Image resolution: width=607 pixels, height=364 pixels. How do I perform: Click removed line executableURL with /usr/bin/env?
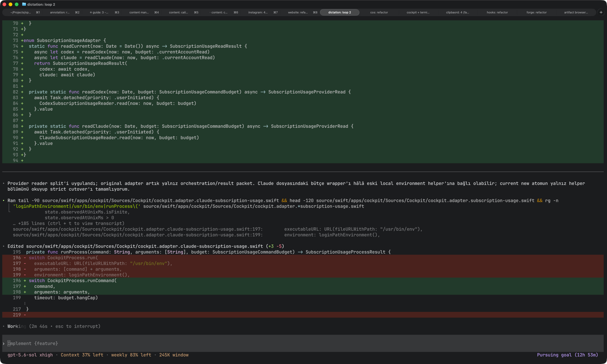coord(103,264)
